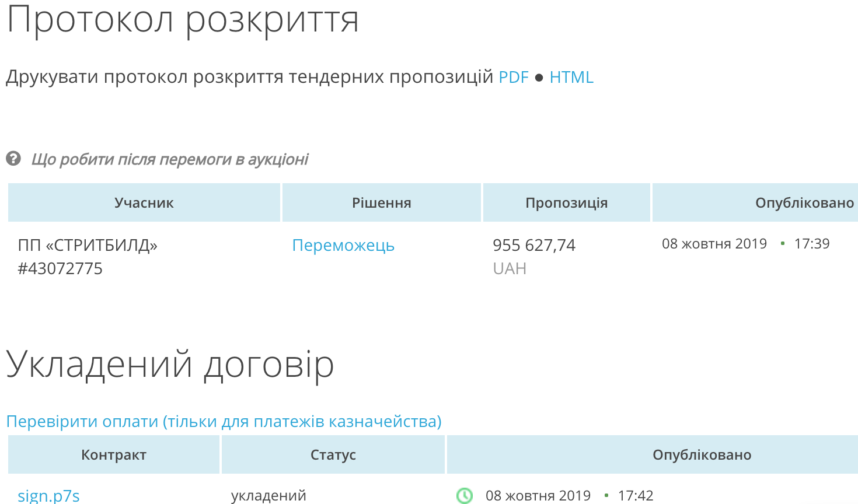The width and height of the screenshot is (858, 504).
Task: Click the 'Статус' column header
Action: pyautogui.click(x=333, y=455)
